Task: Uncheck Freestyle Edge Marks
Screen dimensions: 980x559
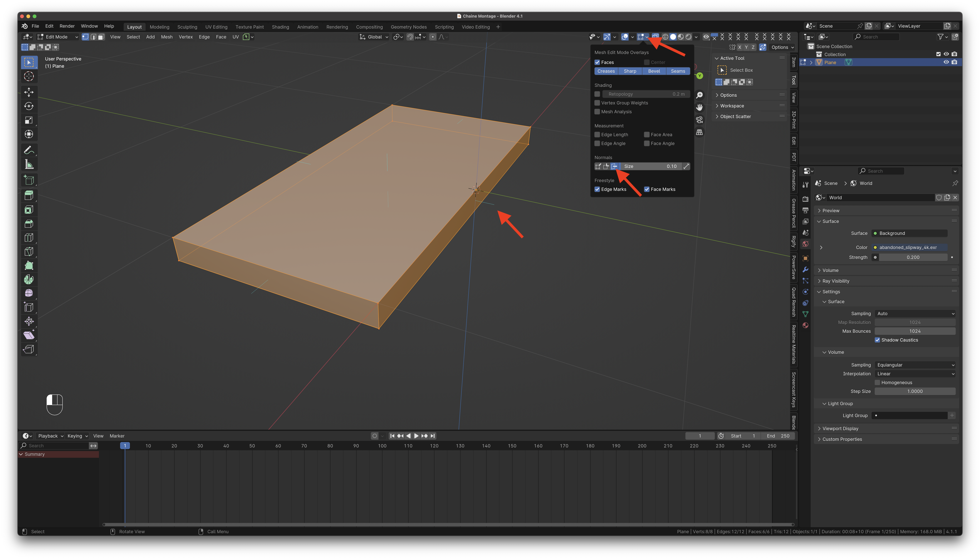Action: pyautogui.click(x=597, y=189)
